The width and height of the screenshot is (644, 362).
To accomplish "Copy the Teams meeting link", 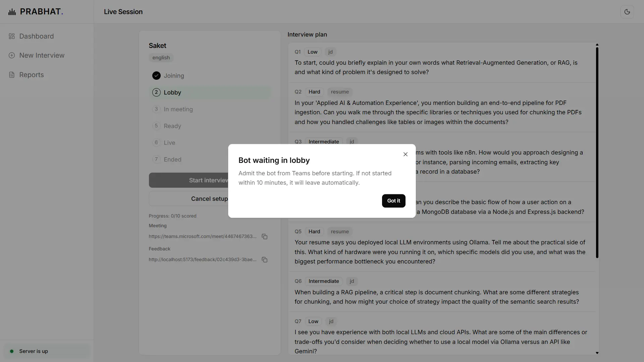I will pos(264,237).
